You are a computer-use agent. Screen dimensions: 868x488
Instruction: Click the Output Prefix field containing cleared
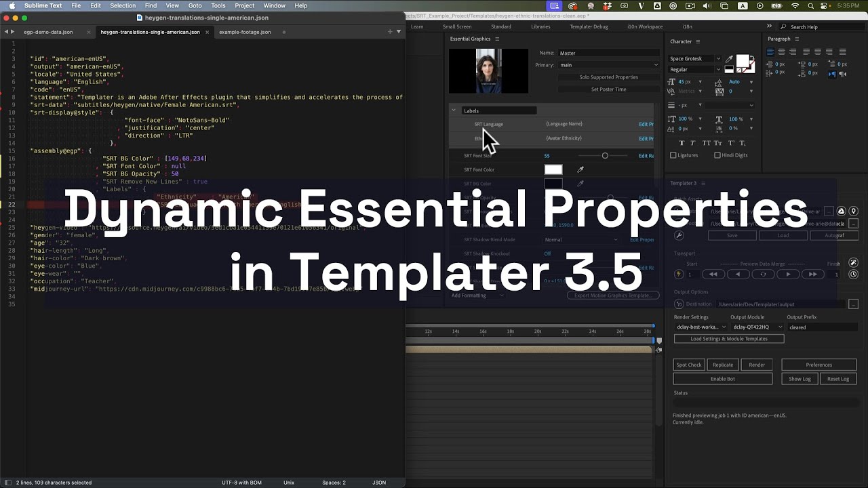[822, 327]
